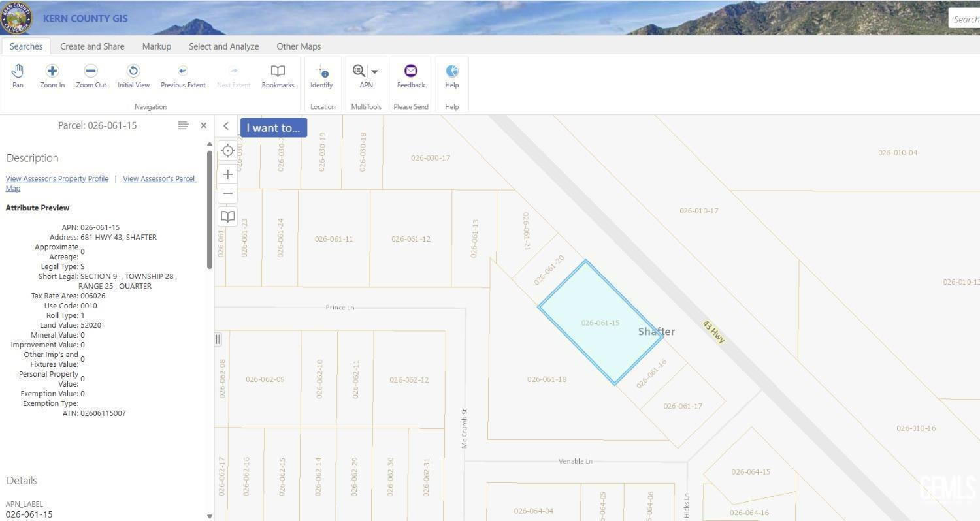
Task: Click the address value 681 HWY 43, SHAFTER
Action: [118, 237]
